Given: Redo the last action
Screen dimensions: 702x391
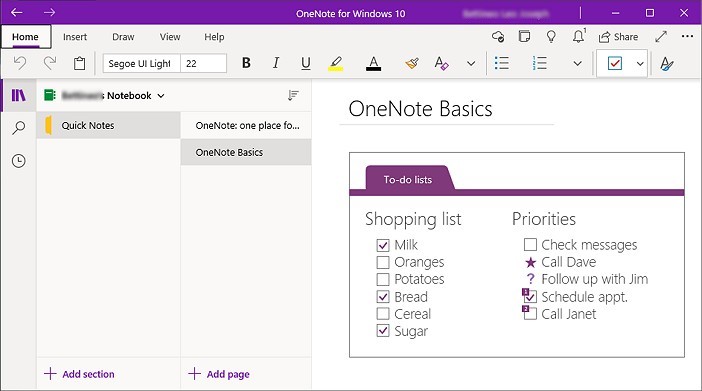Looking at the screenshot, I should tap(50, 63).
